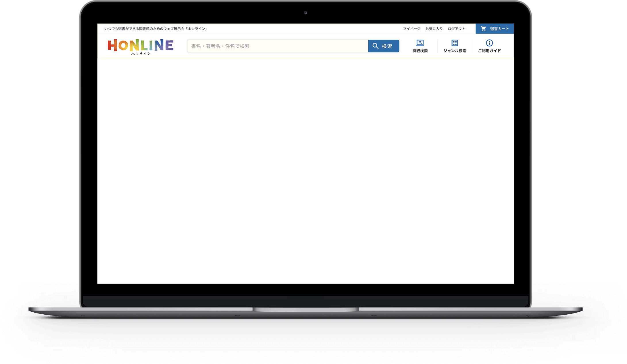
Task: Click the laptop hinge notch
Action: (305, 309)
